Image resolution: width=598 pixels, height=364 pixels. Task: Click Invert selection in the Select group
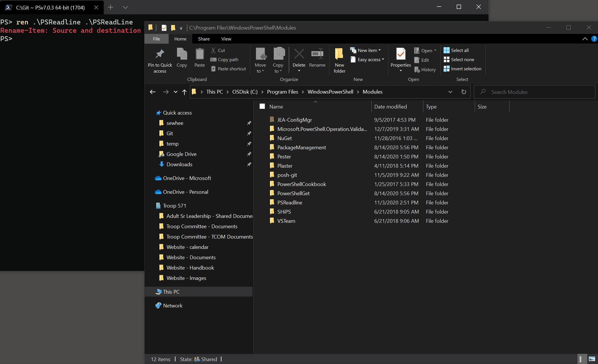point(462,69)
